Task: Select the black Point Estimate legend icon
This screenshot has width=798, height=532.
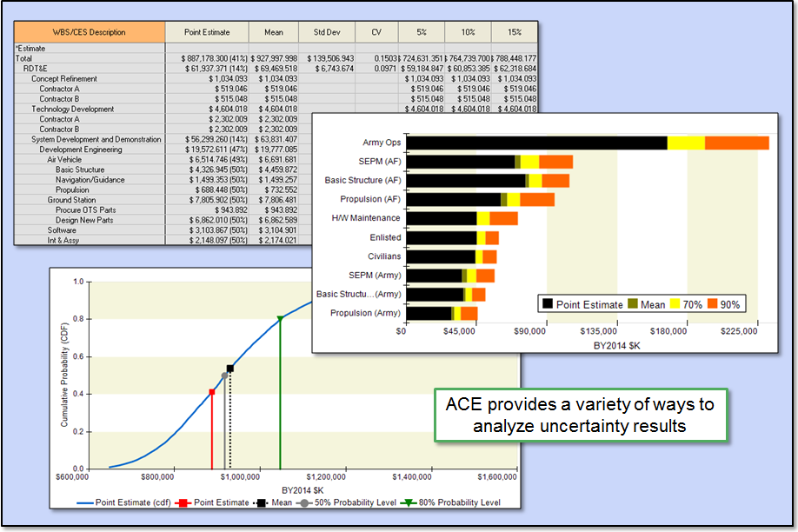Action: point(547,304)
